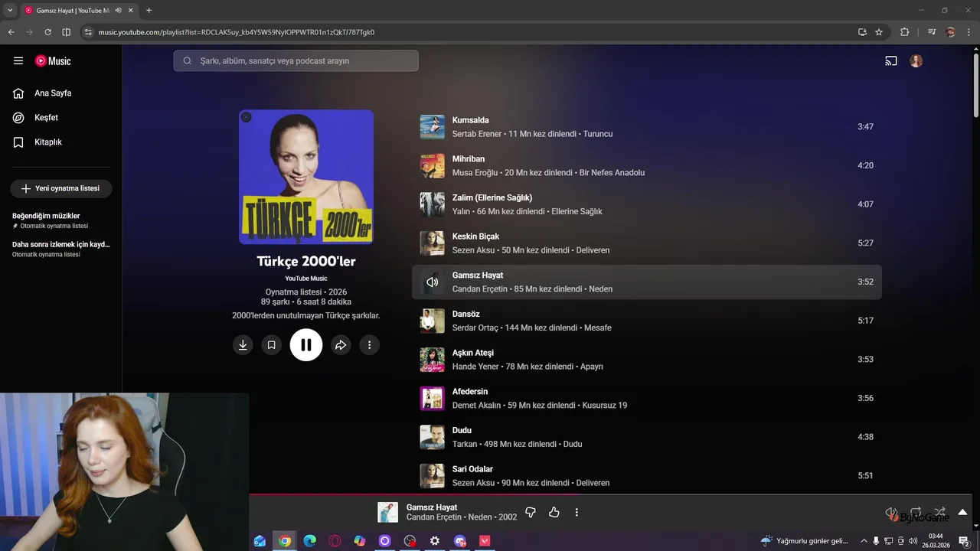Open Opera from the taskbar
This screenshot has height=551, width=980.
click(x=335, y=541)
